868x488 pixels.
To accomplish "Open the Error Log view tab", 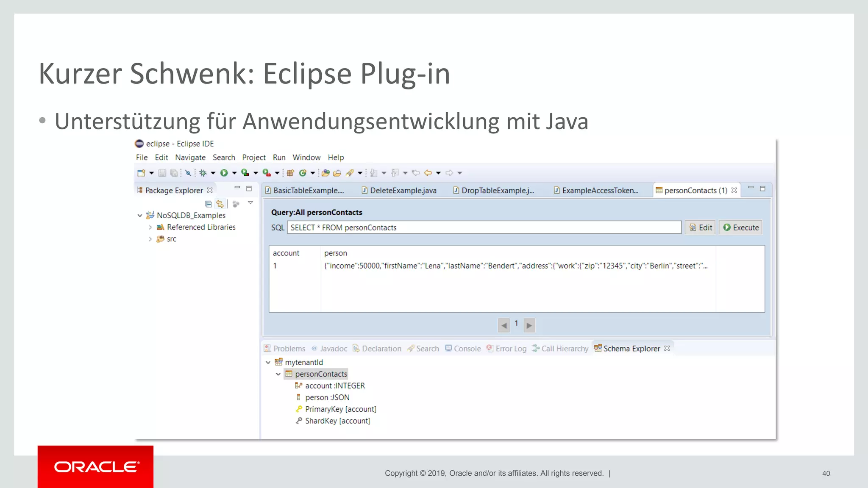I will click(506, 348).
